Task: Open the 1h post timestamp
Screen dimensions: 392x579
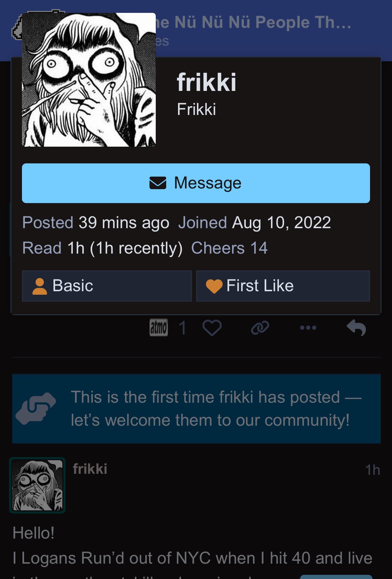Action: (x=372, y=470)
